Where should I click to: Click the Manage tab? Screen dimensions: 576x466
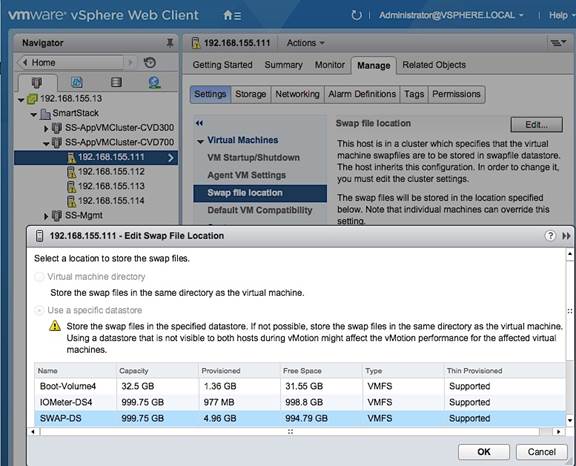(374, 66)
